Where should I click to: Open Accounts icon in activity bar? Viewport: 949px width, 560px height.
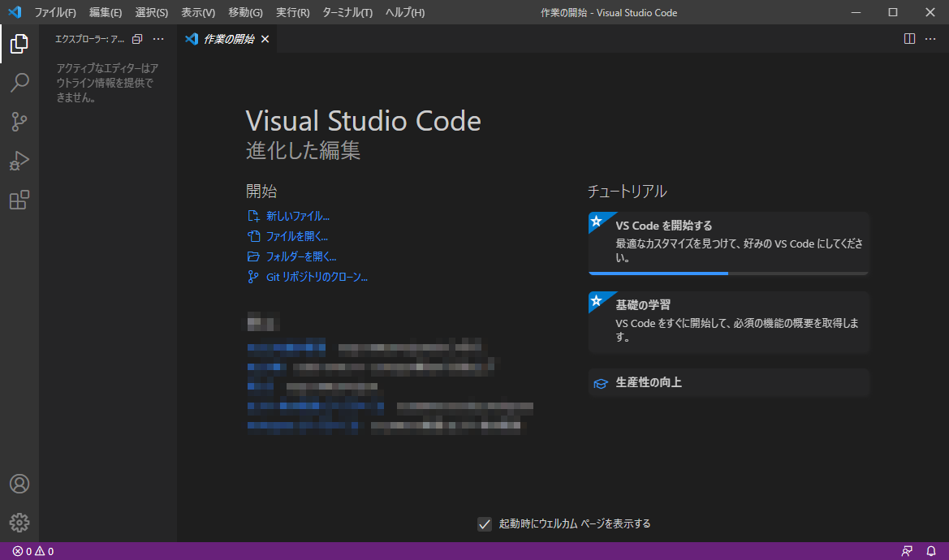point(19,484)
